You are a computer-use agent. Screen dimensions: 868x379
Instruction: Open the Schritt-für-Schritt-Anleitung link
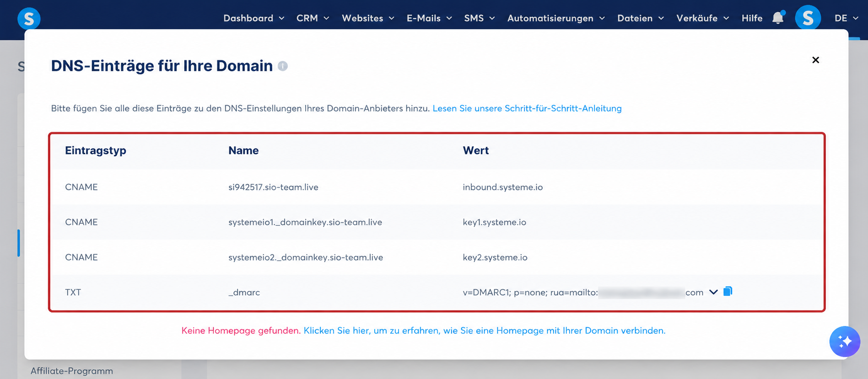click(527, 108)
